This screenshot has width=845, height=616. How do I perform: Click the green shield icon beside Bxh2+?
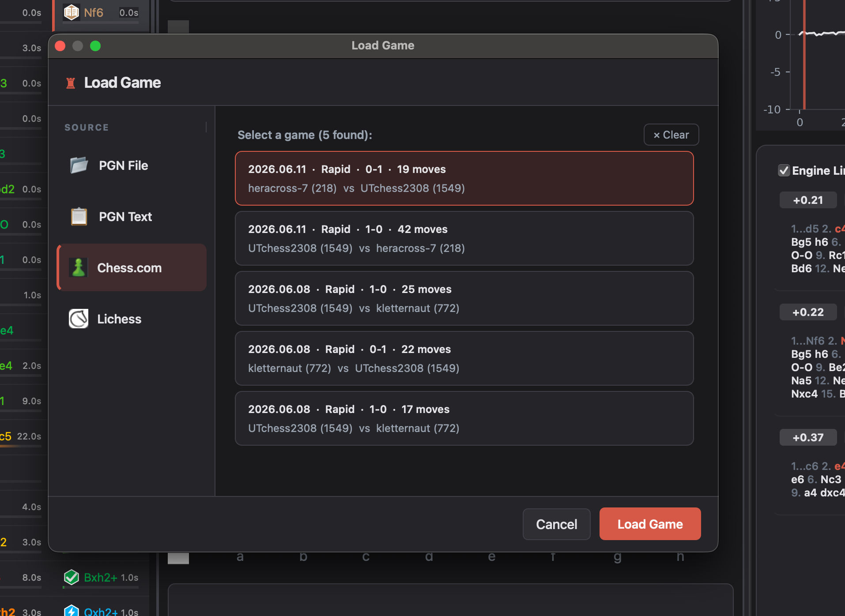(x=72, y=577)
